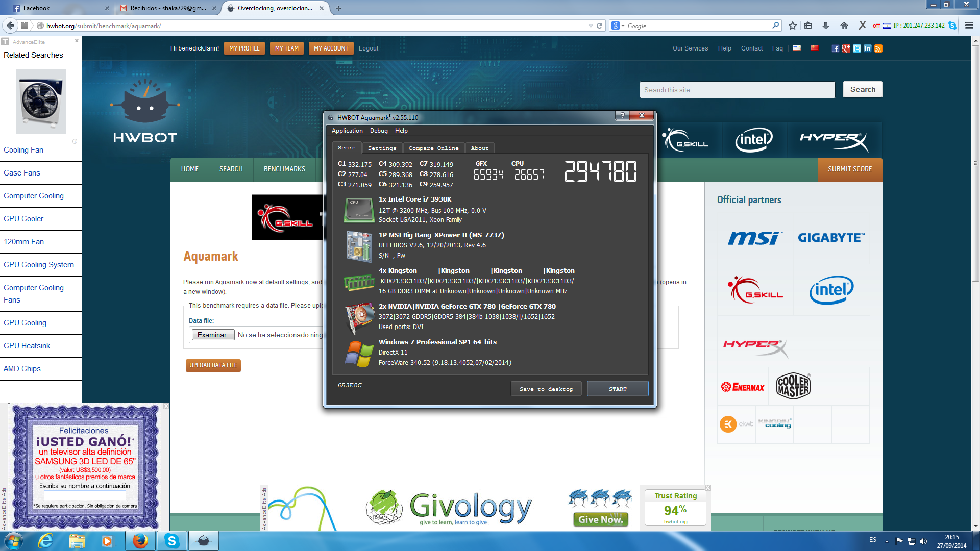Click the UPLOAD DATA FILE button
The image size is (980, 551).
213,365
